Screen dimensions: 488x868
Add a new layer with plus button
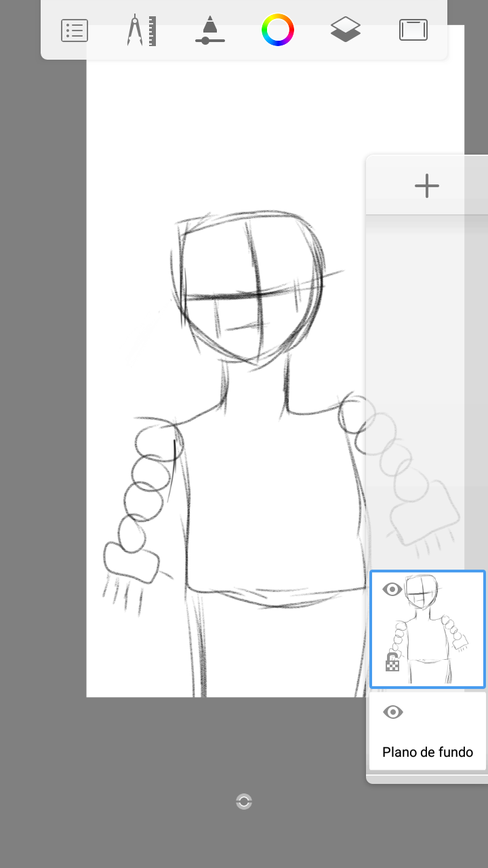[x=427, y=186]
